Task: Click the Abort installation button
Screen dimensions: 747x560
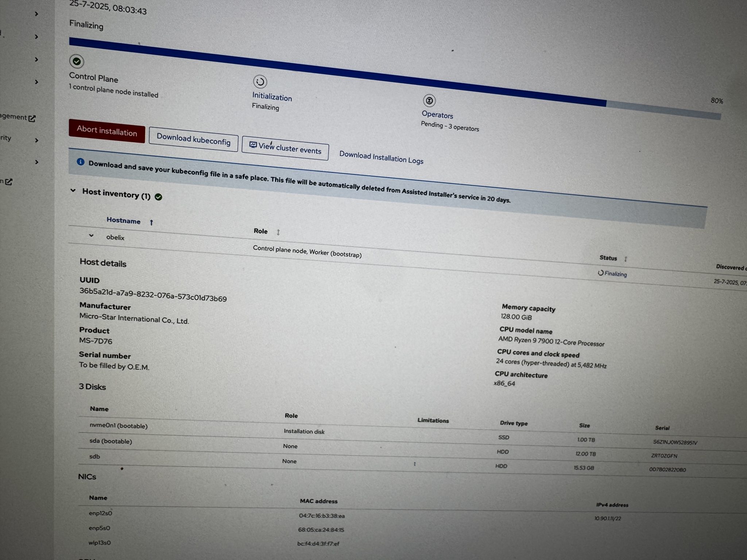Action: click(x=107, y=132)
